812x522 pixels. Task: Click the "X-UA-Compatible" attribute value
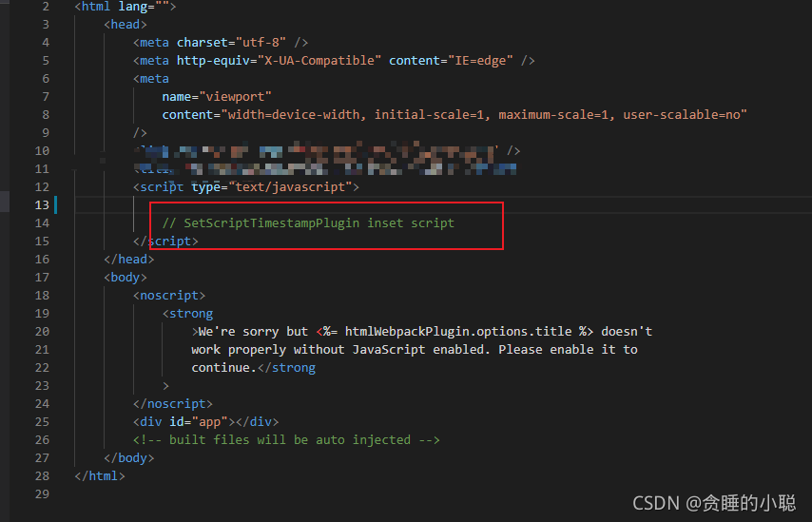pyautogui.click(x=319, y=61)
